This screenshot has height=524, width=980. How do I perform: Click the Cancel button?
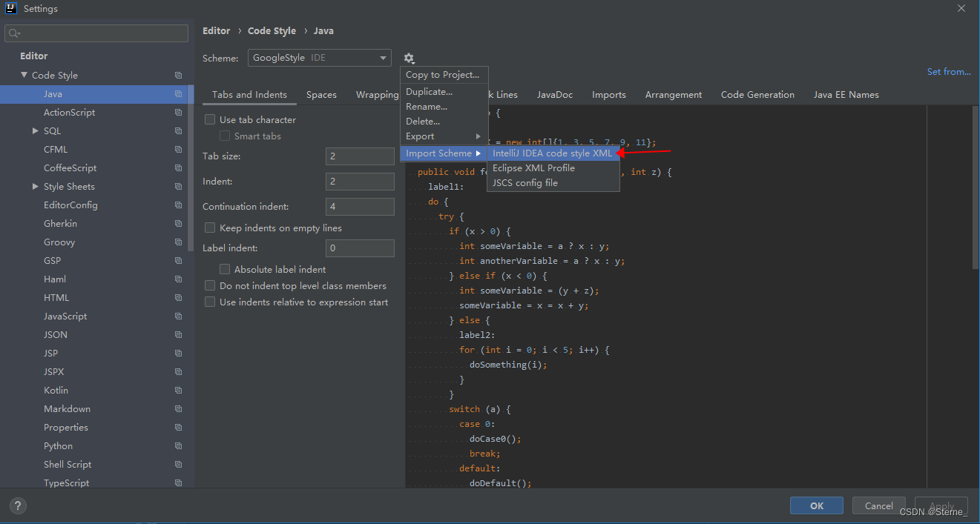point(879,505)
